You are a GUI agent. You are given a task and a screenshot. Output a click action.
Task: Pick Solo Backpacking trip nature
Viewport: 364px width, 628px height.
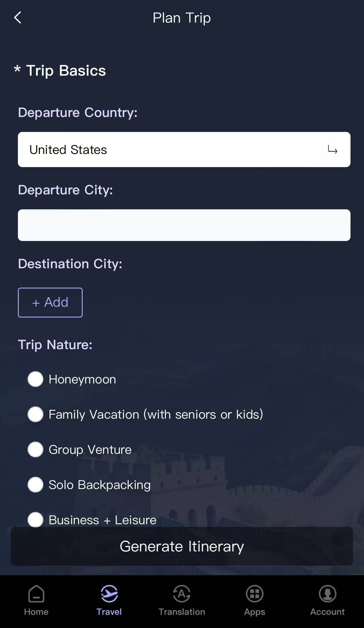[35, 485]
